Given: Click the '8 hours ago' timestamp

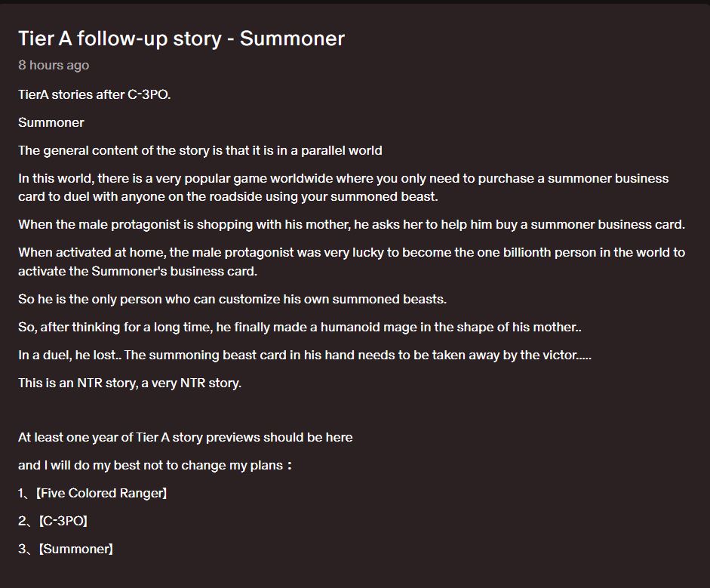Looking at the screenshot, I should (54, 65).
